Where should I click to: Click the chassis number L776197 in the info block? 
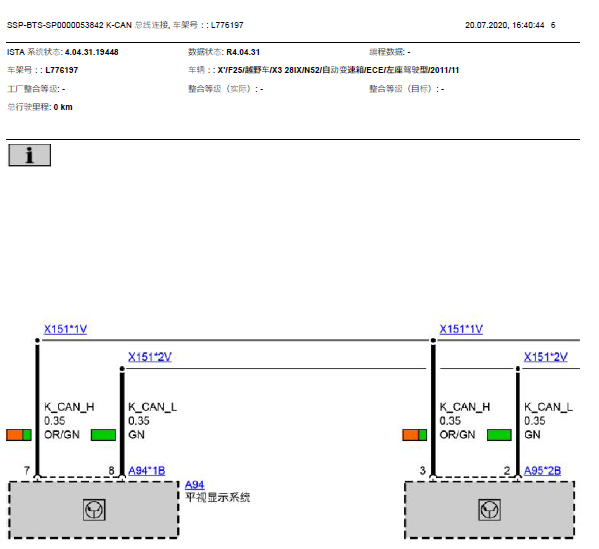pyautogui.click(x=62, y=70)
